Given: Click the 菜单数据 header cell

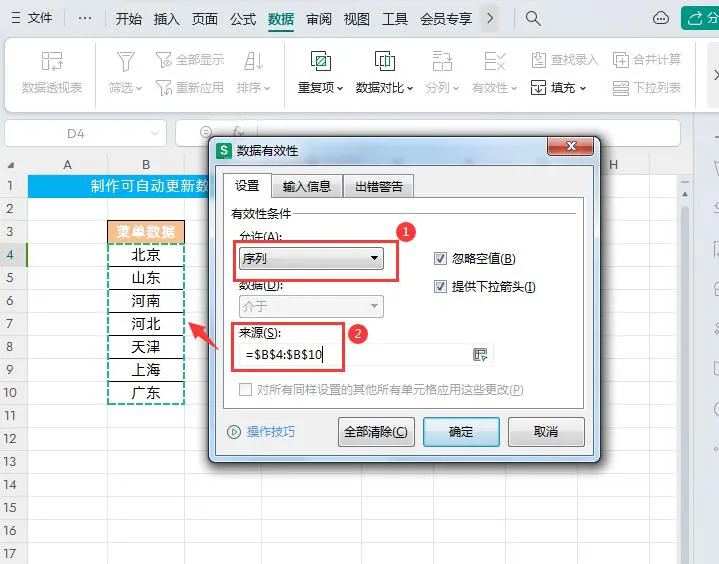Looking at the screenshot, I should (x=146, y=232).
